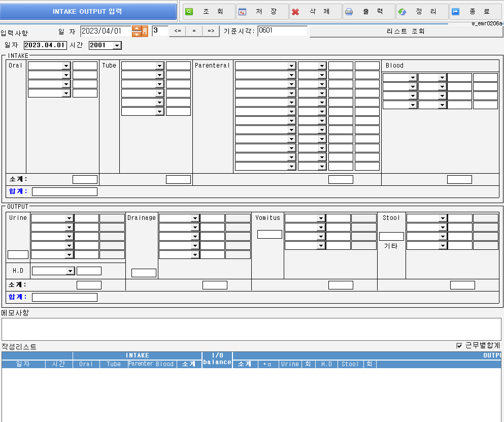The width and height of the screenshot is (504, 422).
Task: Open the second Parenteral route dropdown
Action: pyautogui.click(x=322, y=75)
